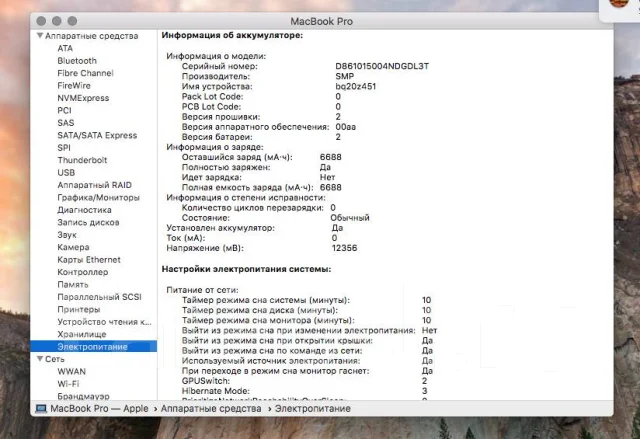Image resolution: width=640 pixels, height=439 pixels.
Task: Click Используемый источник электропитания row
Action: click(x=307, y=361)
